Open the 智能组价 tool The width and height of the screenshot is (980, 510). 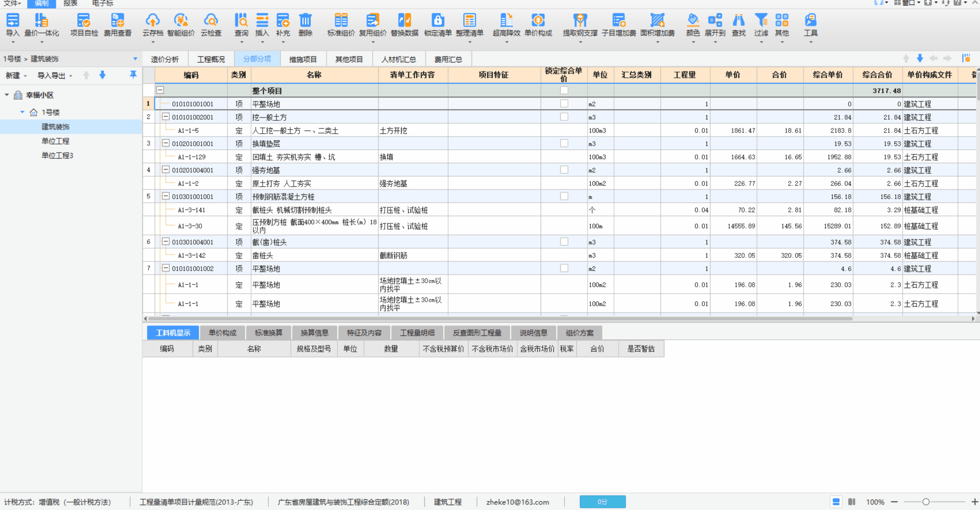180,20
